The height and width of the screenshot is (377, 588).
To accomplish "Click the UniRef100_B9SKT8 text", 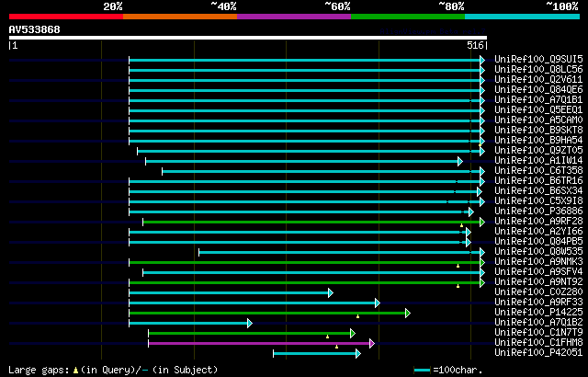I will [x=538, y=131].
